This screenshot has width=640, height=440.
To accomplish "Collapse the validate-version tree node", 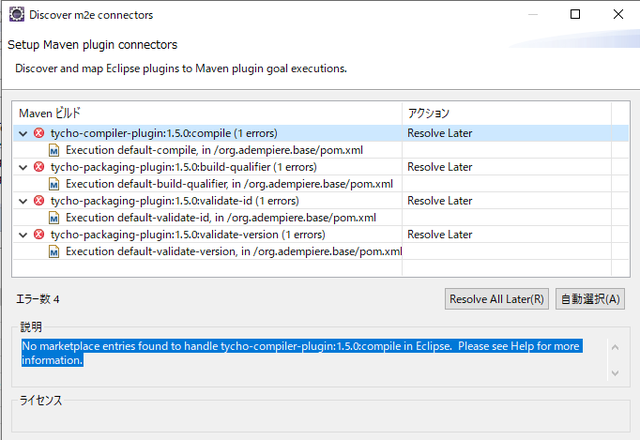I will pos(24,235).
